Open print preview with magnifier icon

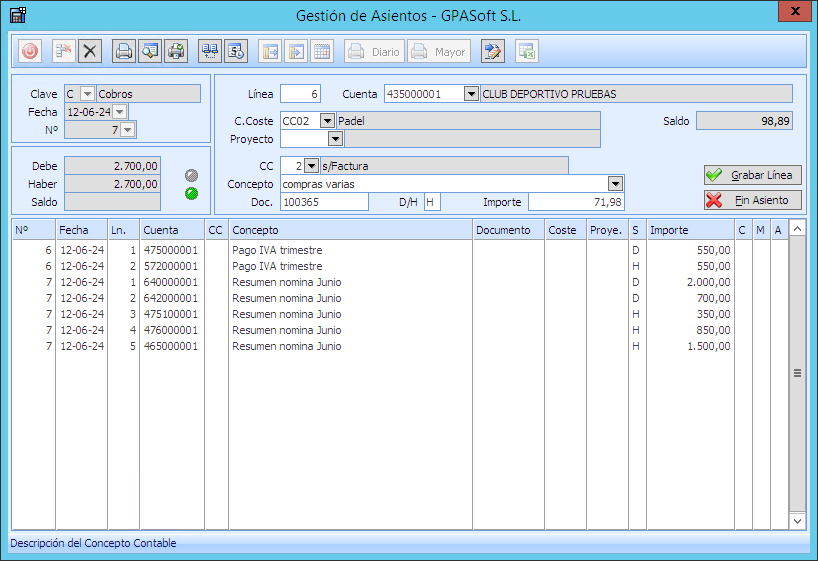tap(150, 51)
